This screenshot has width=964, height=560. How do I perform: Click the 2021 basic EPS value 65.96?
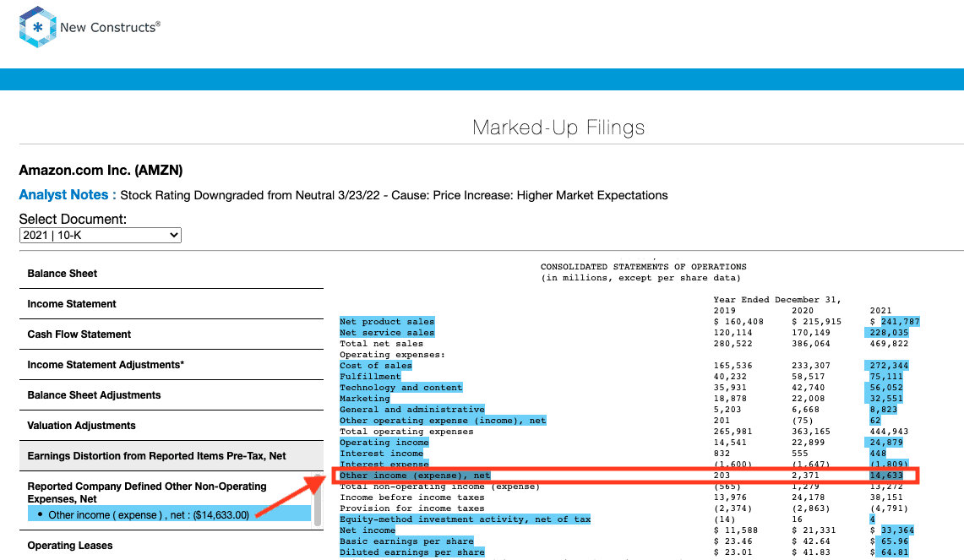pyautogui.click(x=894, y=541)
